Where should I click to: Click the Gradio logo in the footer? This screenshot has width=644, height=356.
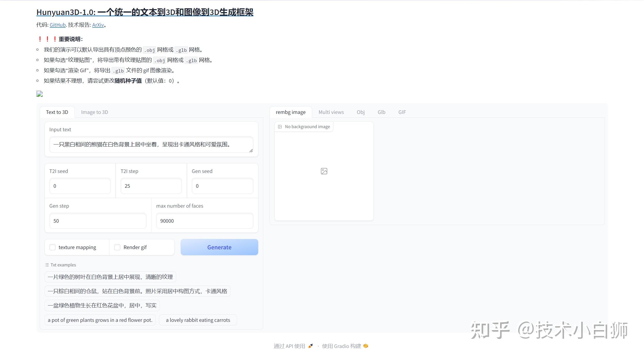pyautogui.click(x=366, y=346)
